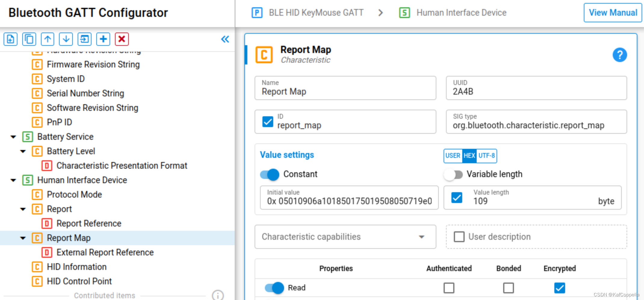Select PnP ID in tree

click(59, 122)
